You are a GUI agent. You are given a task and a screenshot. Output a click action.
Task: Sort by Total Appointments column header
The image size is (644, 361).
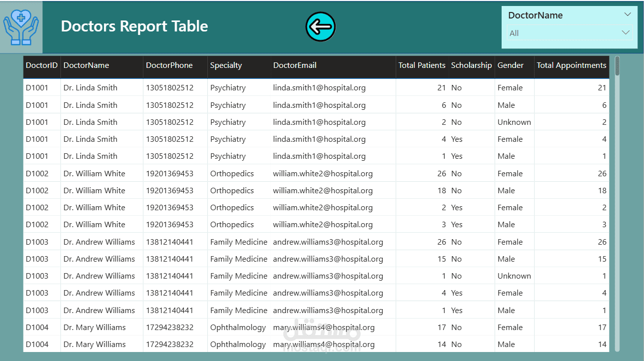(x=572, y=65)
